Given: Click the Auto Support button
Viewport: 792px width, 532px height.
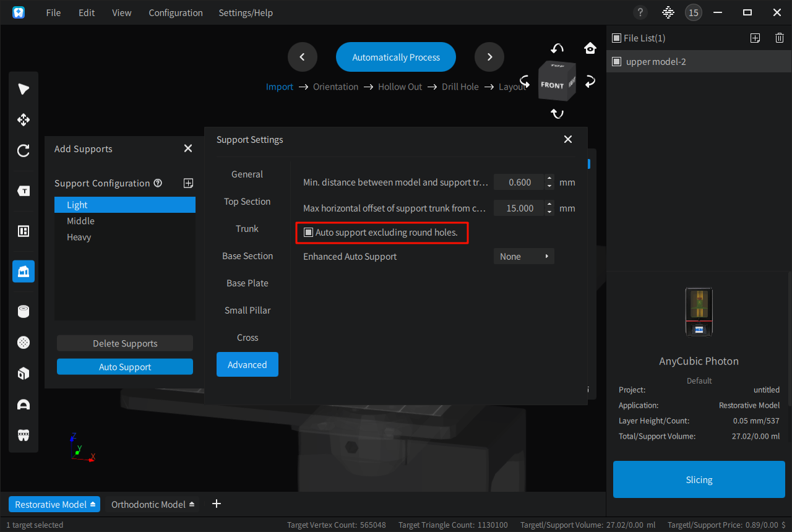Looking at the screenshot, I should (125, 367).
